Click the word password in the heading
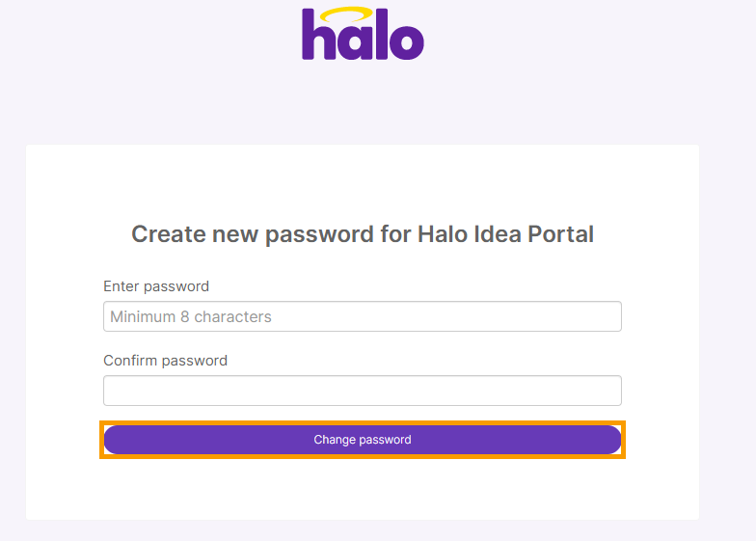The height and width of the screenshot is (541, 756). click(319, 235)
